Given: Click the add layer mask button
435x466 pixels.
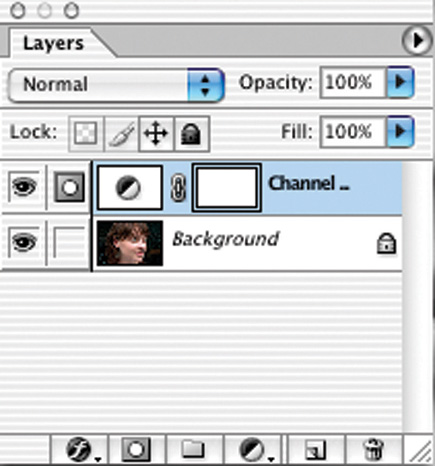Looking at the screenshot, I should (x=137, y=449).
